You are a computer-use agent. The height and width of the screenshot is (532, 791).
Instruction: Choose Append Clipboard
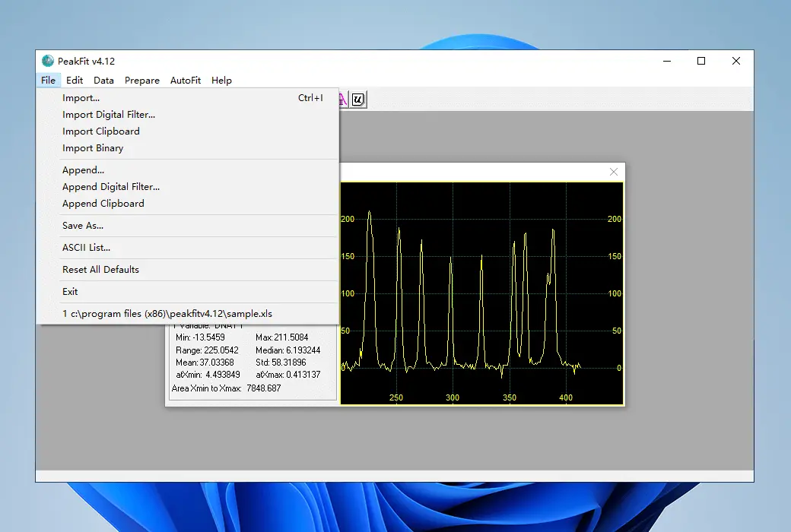click(x=188, y=203)
